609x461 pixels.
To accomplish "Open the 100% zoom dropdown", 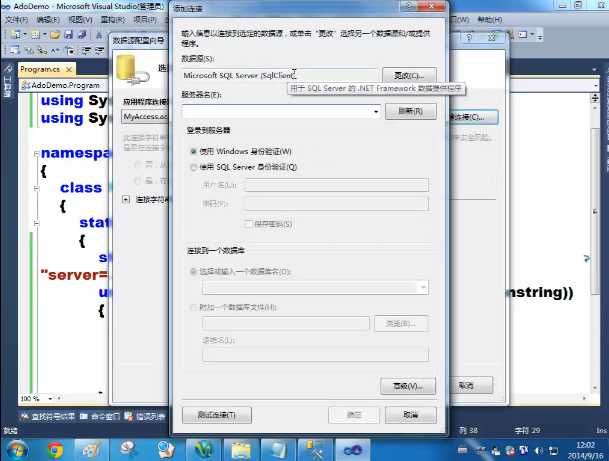I will coord(50,398).
